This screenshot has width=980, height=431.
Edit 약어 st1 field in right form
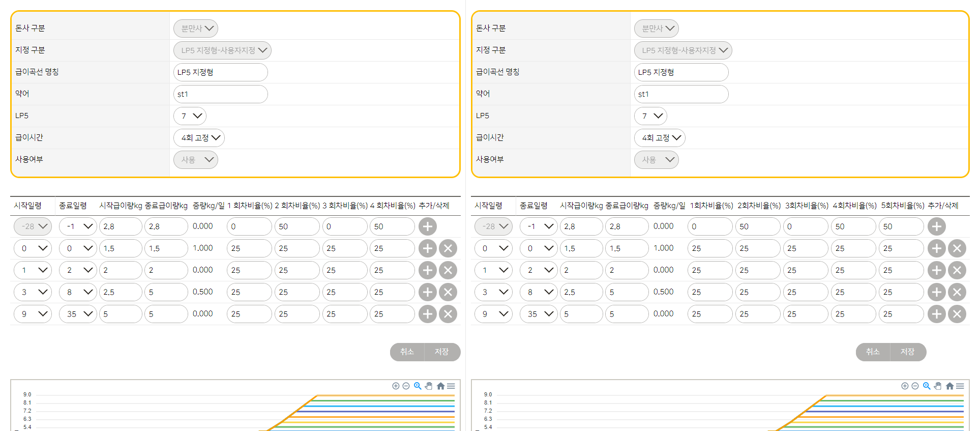[x=681, y=94]
